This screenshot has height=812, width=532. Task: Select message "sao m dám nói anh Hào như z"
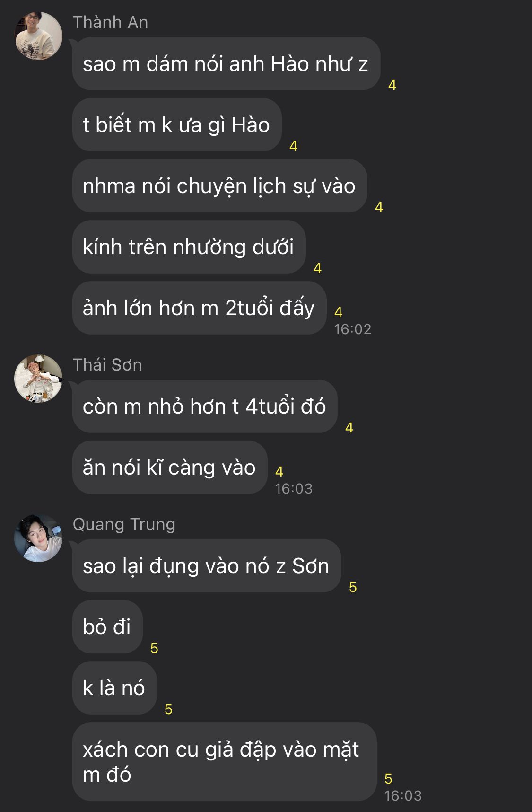click(x=226, y=64)
